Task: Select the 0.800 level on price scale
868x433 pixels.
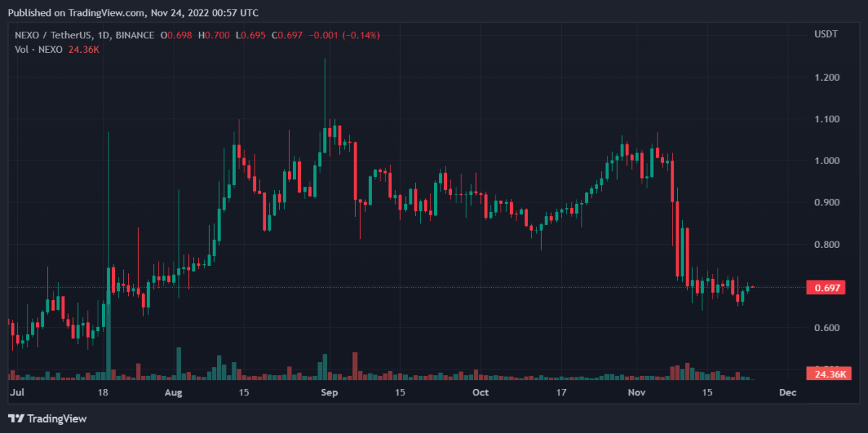Action: [x=827, y=245]
